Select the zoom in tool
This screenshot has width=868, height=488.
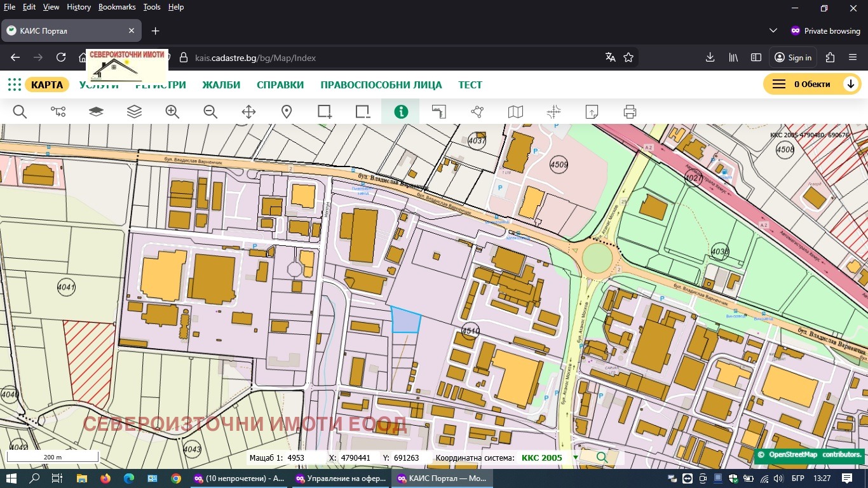pyautogui.click(x=172, y=112)
